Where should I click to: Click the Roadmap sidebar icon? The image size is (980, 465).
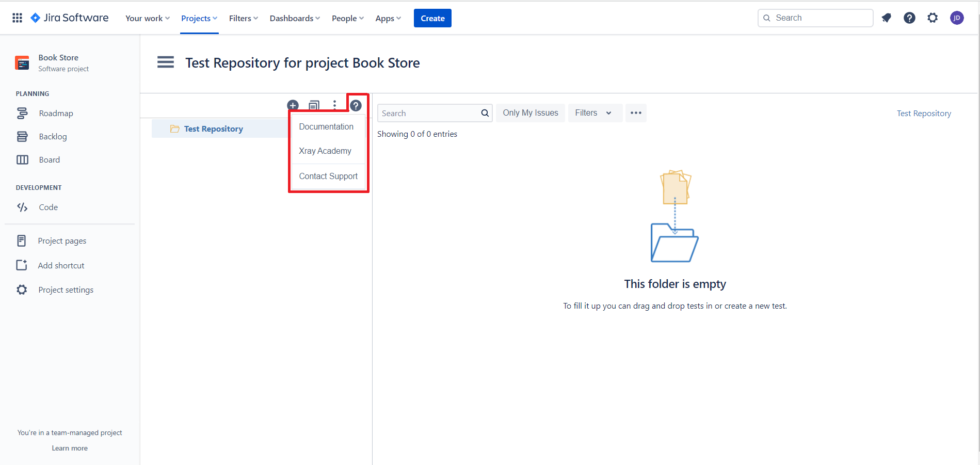[x=22, y=113]
